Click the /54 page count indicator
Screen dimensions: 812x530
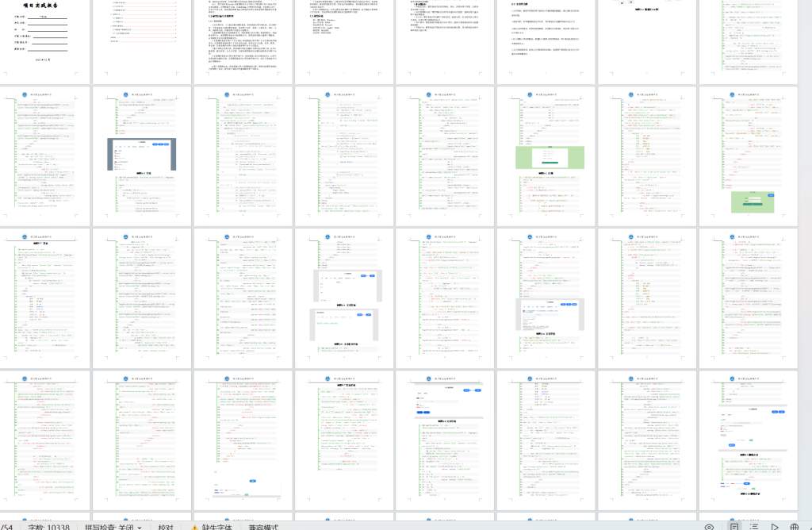(x=7, y=527)
